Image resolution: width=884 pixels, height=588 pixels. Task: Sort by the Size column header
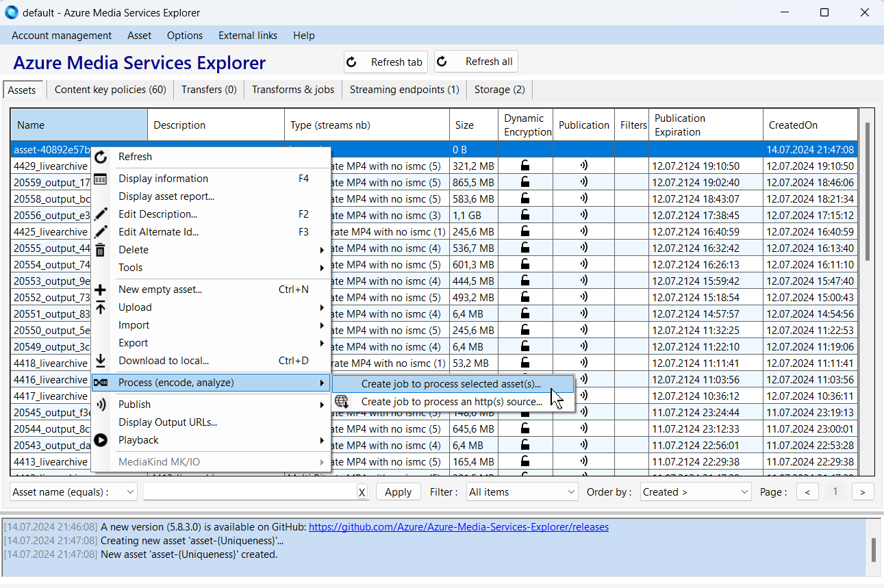pos(473,125)
